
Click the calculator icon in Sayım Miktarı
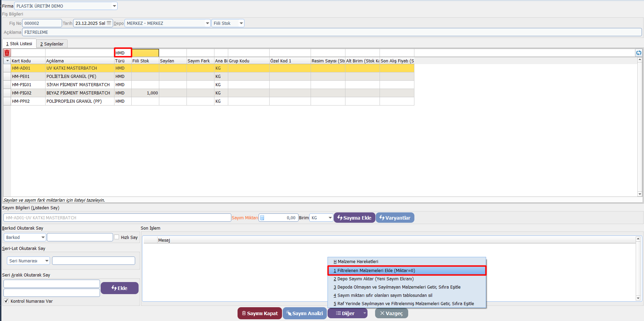(262, 218)
